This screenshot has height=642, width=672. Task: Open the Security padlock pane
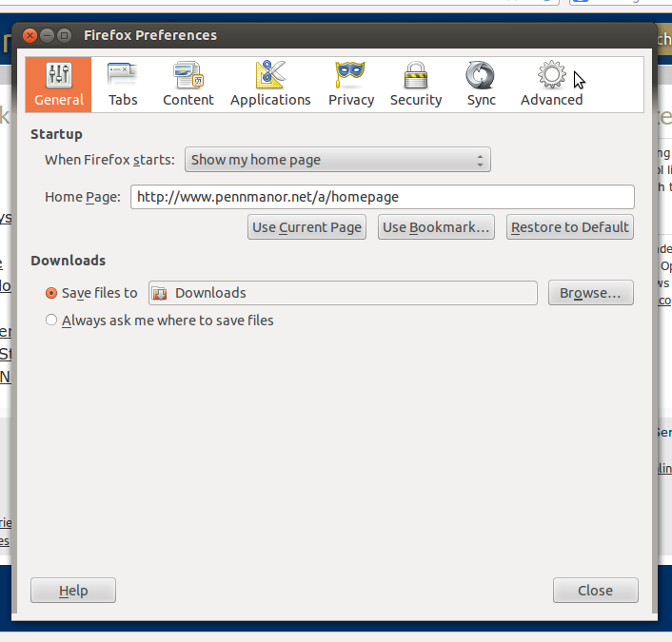[x=416, y=85]
